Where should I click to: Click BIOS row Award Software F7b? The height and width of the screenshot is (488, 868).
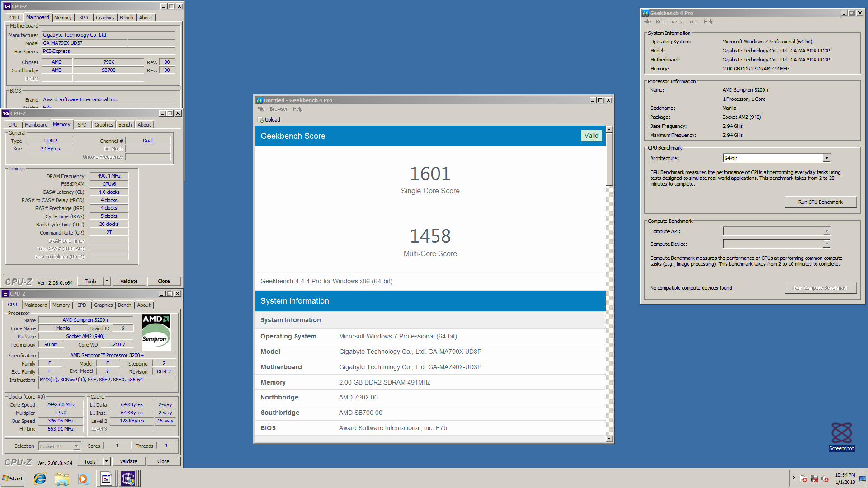pos(430,428)
